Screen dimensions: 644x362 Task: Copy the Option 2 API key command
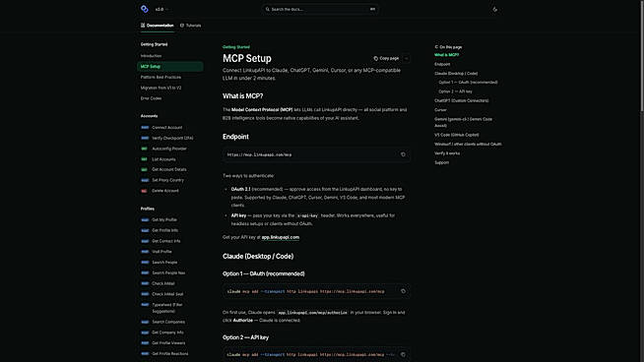point(403,354)
